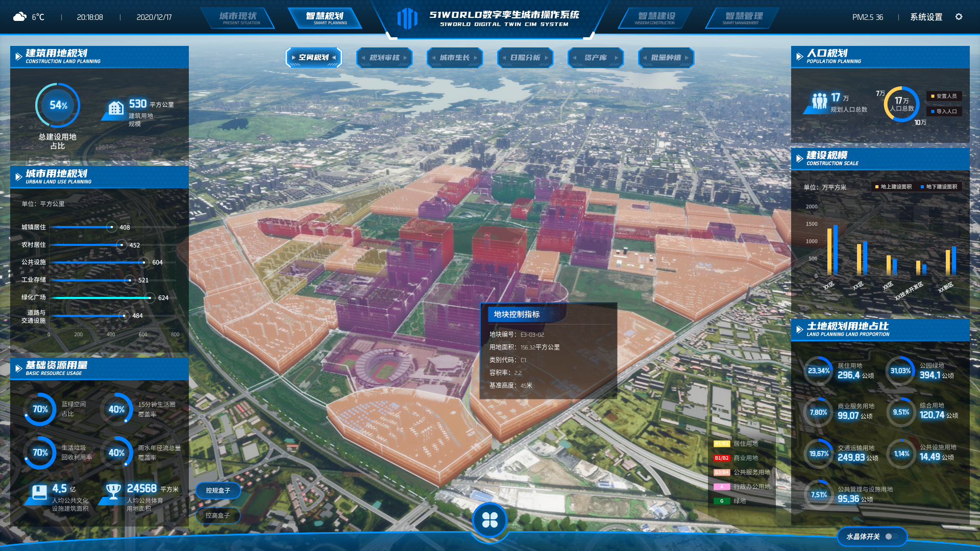Switch to 智慧建设 tab
This screenshot has width=980, height=551.
click(655, 18)
